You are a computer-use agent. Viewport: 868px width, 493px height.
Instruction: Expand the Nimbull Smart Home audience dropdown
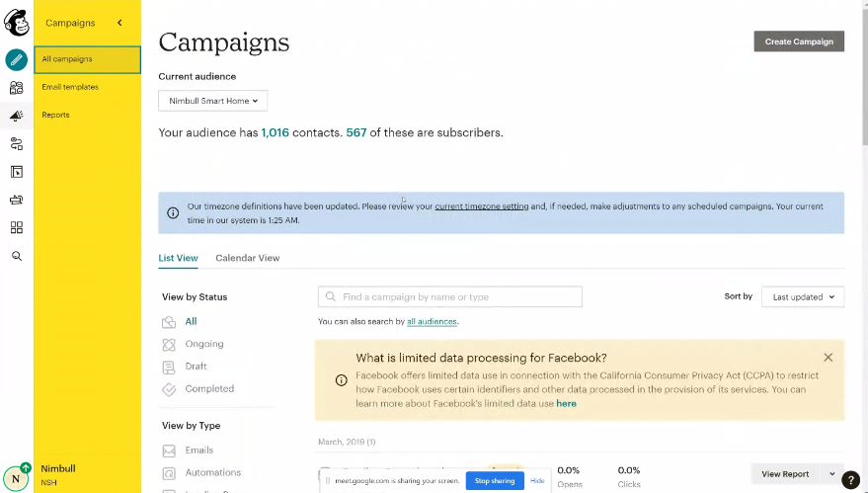pos(213,101)
